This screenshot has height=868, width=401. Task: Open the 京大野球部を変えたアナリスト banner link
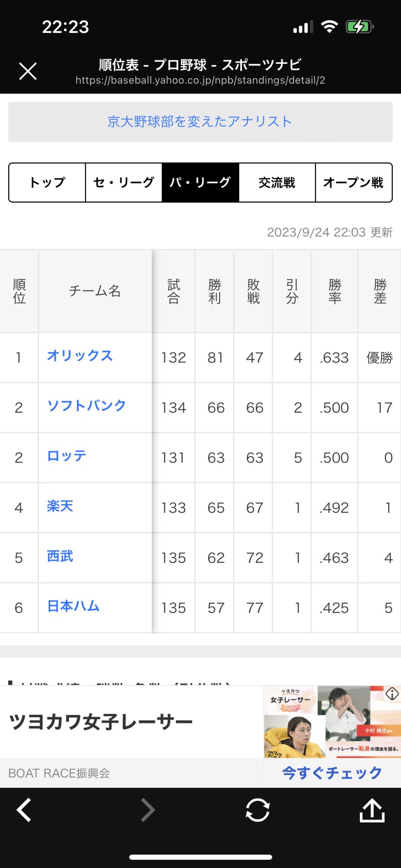coord(200,122)
